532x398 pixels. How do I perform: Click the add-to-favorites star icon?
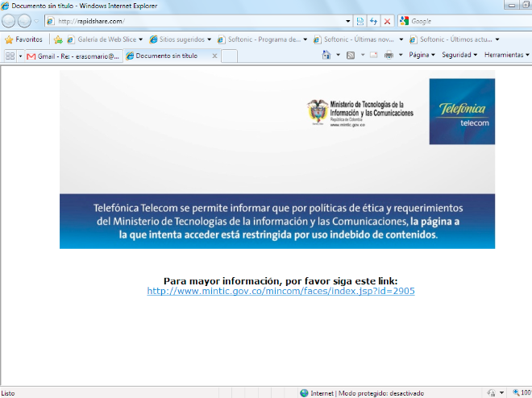(x=58, y=39)
